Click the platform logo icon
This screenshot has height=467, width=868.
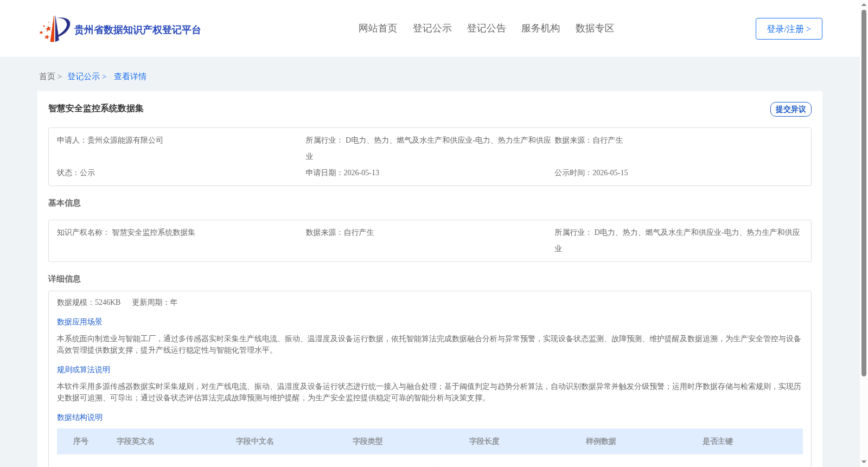pyautogui.click(x=55, y=29)
